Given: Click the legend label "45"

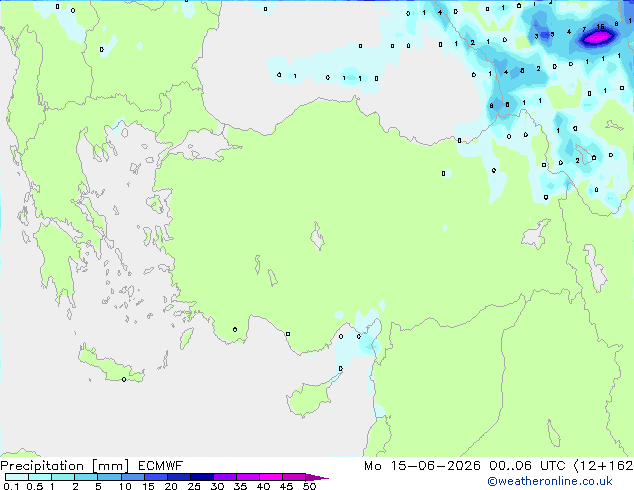Looking at the screenshot, I should click(286, 486).
